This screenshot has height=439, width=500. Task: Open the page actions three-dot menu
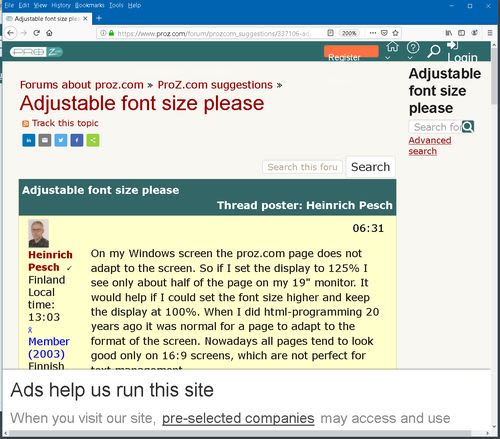coord(373,33)
